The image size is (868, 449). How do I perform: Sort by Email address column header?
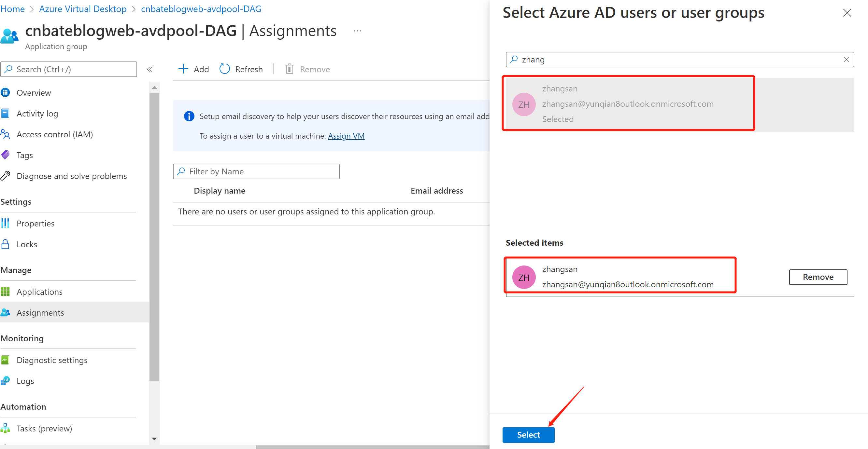437,191
